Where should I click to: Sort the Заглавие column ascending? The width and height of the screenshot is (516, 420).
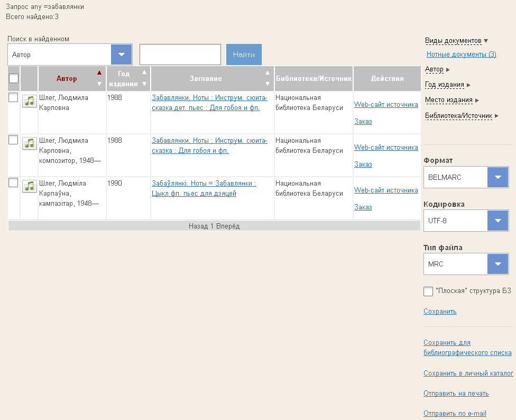point(267,73)
